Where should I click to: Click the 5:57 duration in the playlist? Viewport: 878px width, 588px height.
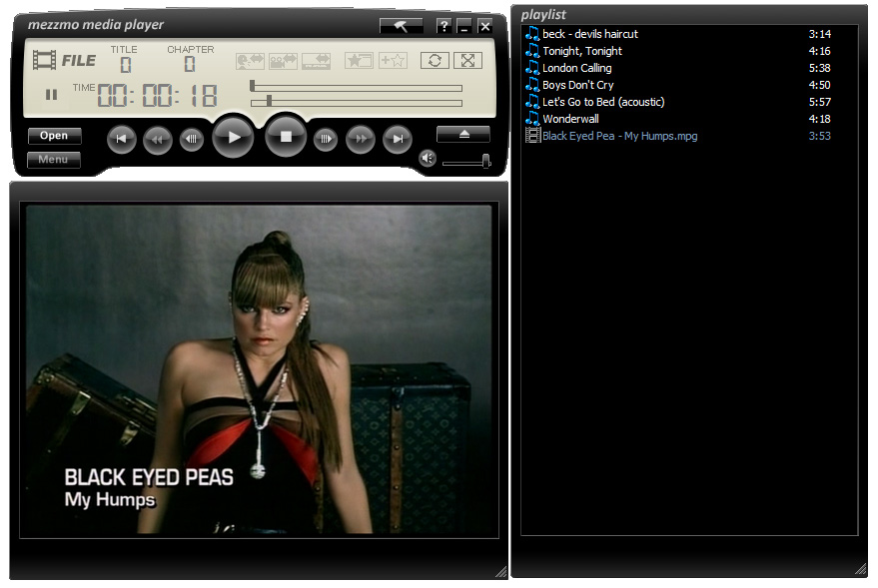pyautogui.click(x=820, y=103)
